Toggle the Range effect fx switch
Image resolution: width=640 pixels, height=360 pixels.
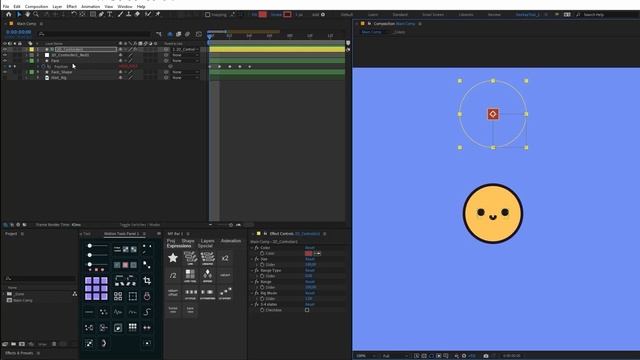pos(257,282)
